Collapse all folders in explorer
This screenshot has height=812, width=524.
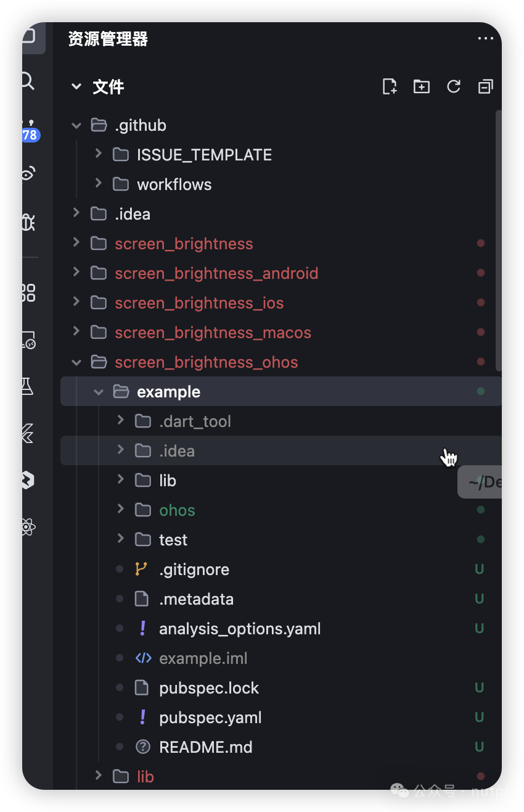pyautogui.click(x=486, y=86)
